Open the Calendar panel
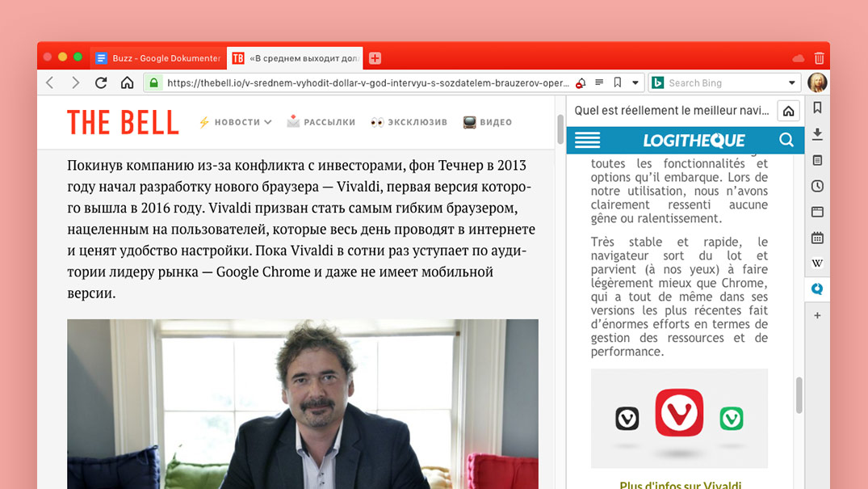The height and width of the screenshot is (489, 868). coord(817,238)
